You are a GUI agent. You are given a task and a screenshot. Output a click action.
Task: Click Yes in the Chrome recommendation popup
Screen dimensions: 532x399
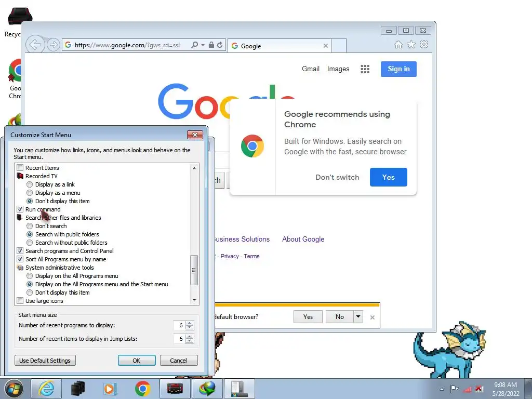(389, 177)
